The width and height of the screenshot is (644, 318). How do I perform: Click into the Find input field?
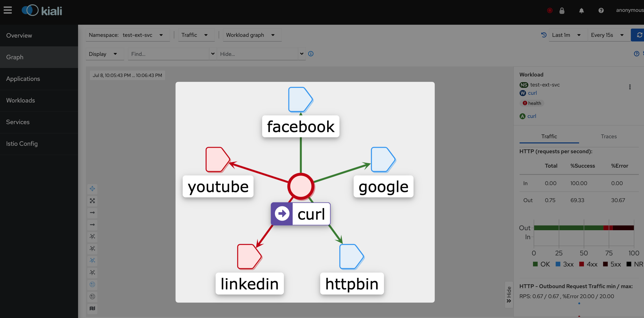(x=168, y=54)
